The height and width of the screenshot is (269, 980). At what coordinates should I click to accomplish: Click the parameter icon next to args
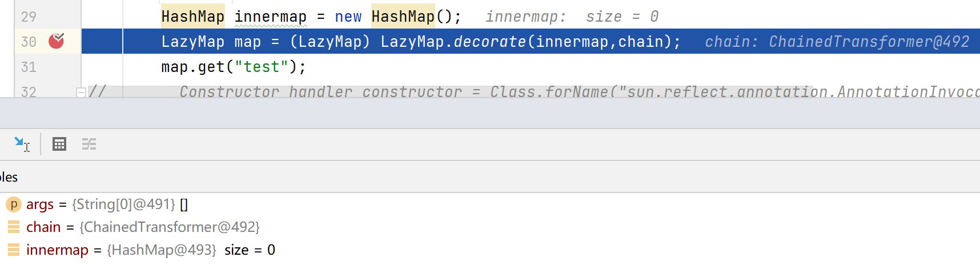pos(14,204)
